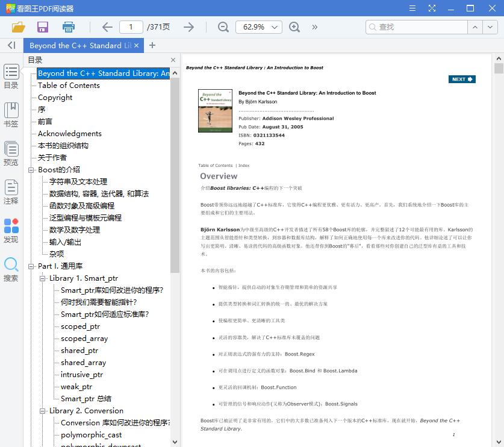Add a new tab with the plus button
The image size is (504, 447).
[x=152, y=45]
